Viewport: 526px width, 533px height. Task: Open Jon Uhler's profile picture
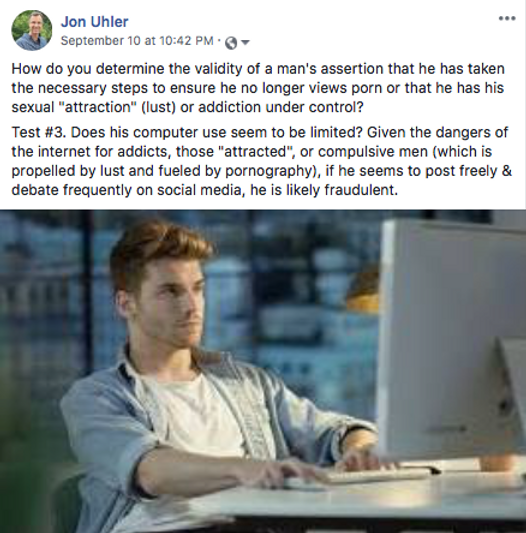(x=32, y=30)
